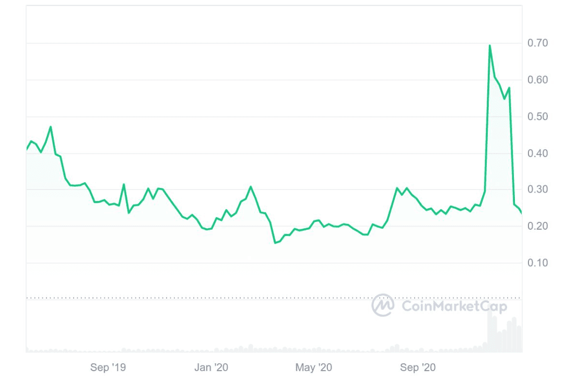Click the first data point of price line
The height and width of the screenshot is (379, 588).
(x=27, y=150)
